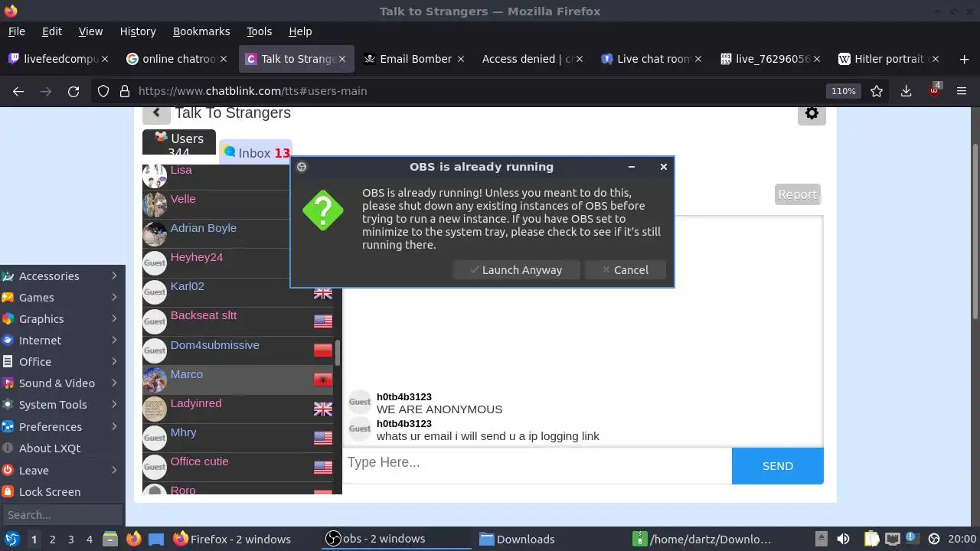Switch to the Email Bomber tab

click(413, 59)
